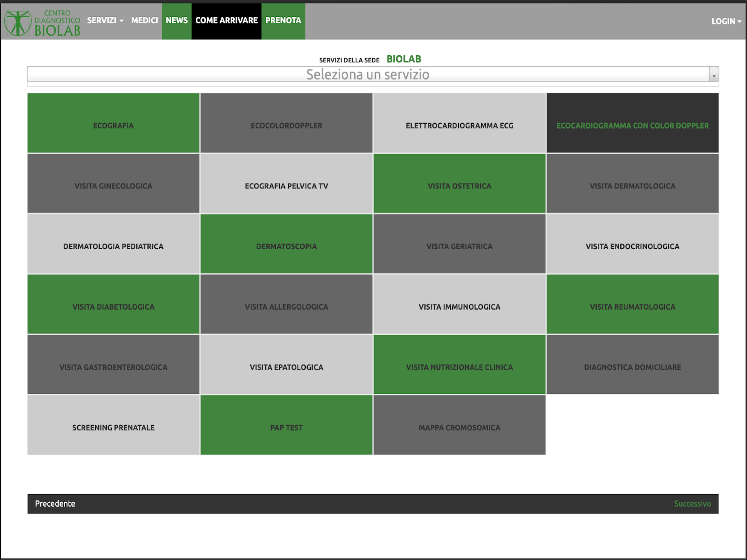
Task: Choose the Ecocolordoppler service tile
Action: tap(286, 123)
